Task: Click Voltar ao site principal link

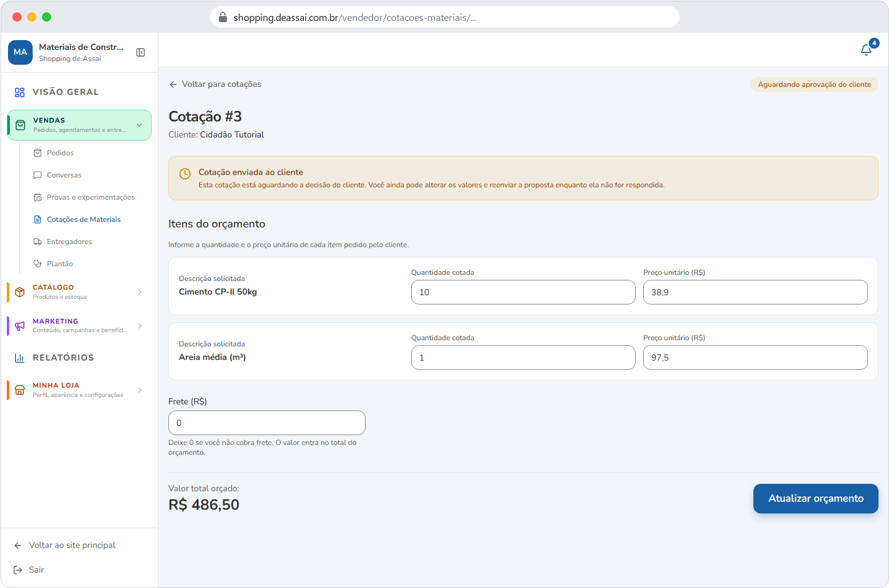Action: click(72, 545)
